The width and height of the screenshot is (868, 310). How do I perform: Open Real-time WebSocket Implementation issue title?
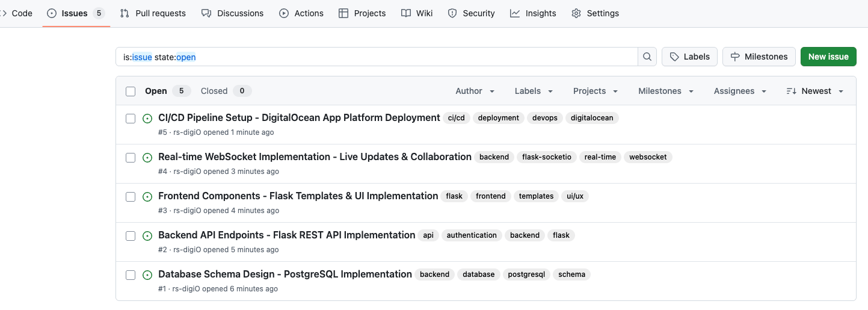pos(315,157)
